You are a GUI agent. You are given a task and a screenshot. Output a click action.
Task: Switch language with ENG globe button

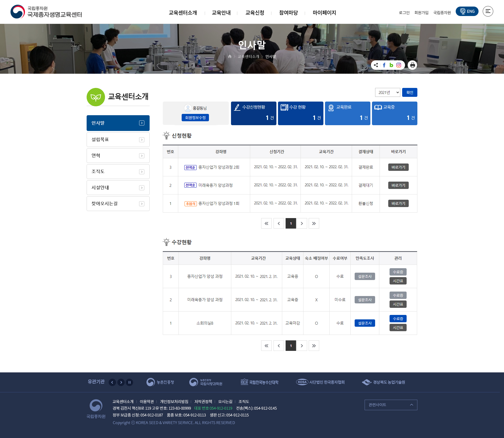click(x=467, y=11)
